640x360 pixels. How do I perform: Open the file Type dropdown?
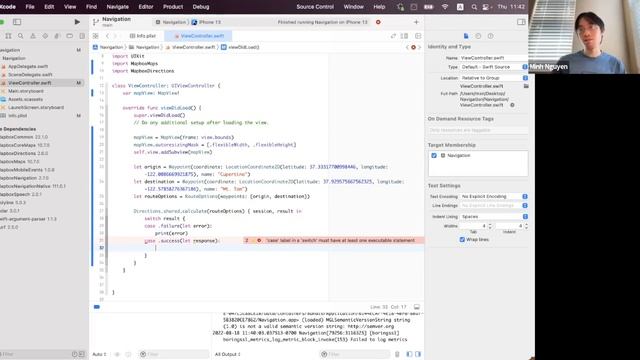[493, 67]
